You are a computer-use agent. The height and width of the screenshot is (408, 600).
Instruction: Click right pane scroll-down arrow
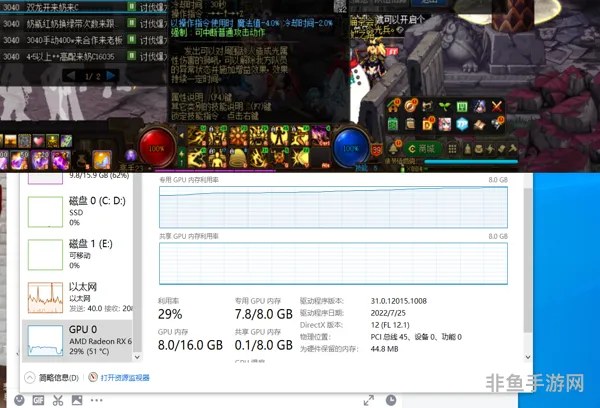528,357
